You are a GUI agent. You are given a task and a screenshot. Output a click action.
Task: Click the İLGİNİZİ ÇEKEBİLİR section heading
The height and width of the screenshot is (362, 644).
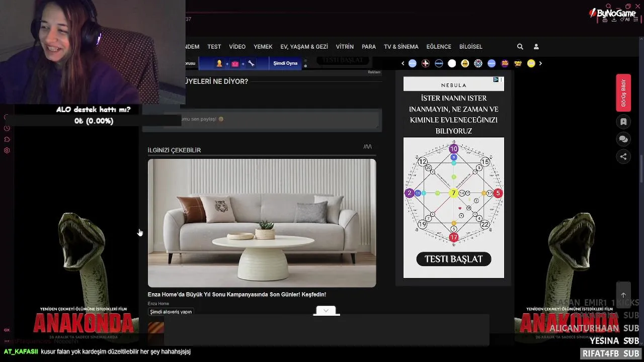[174, 150]
